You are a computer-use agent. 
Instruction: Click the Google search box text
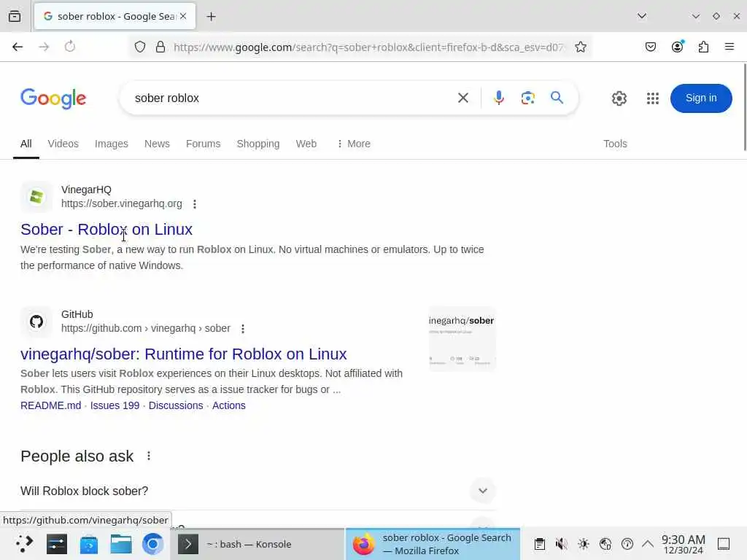pyautogui.click(x=167, y=98)
